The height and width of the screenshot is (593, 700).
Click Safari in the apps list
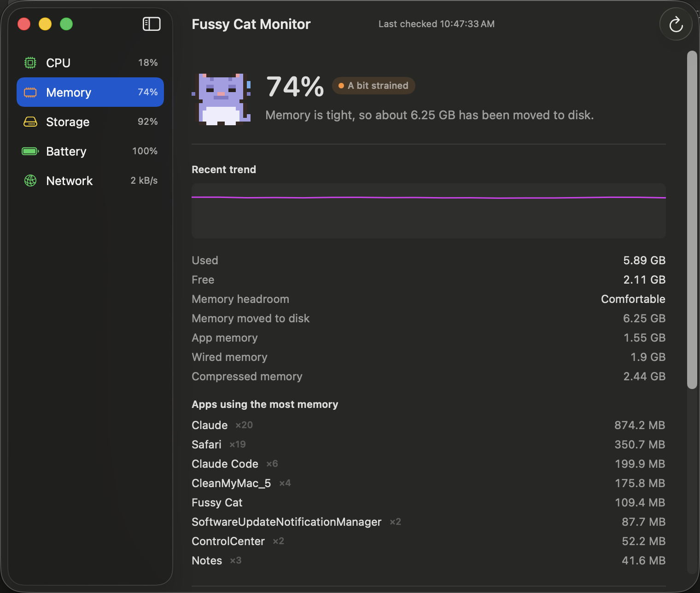pos(206,445)
